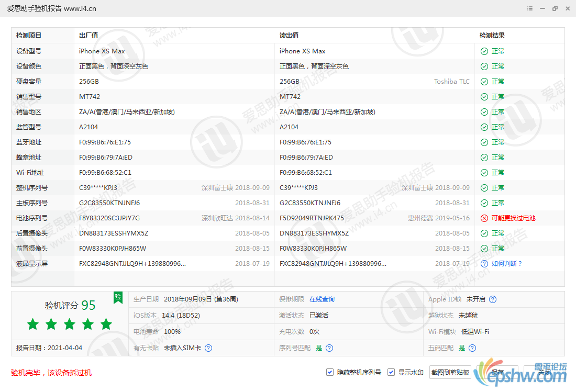Viewport: 576px width, 392px height.
Task: Click 截图到剪贴板 button
Action: (450, 373)
